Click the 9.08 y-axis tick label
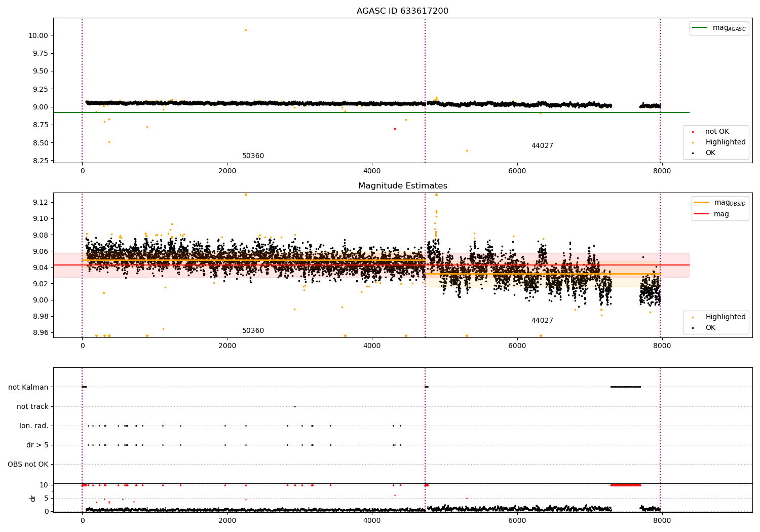The image size is (760, 532). (40, 235)
